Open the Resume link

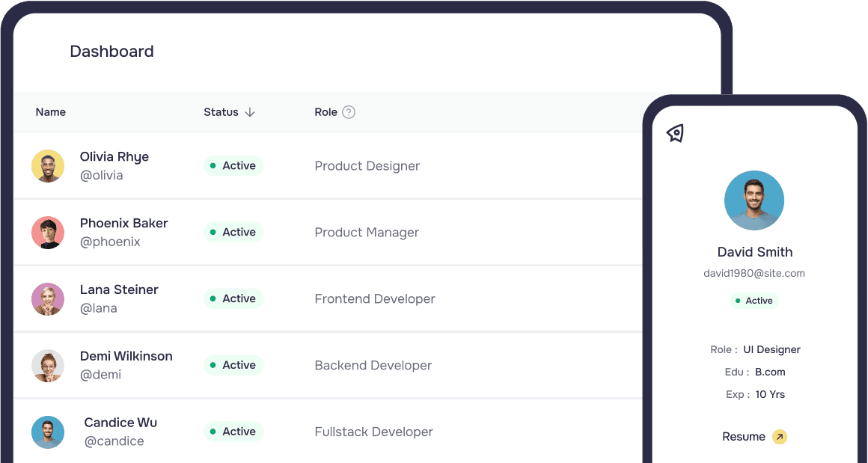[x=744, y=437]
